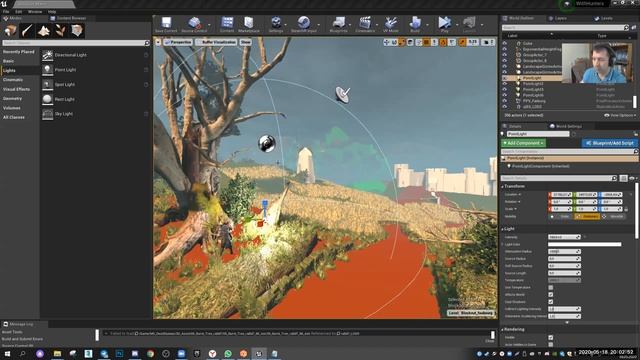Screen dimensions: 640x360
Task: Open the Settings toolbar icon
Action: (x=276, y=22)
